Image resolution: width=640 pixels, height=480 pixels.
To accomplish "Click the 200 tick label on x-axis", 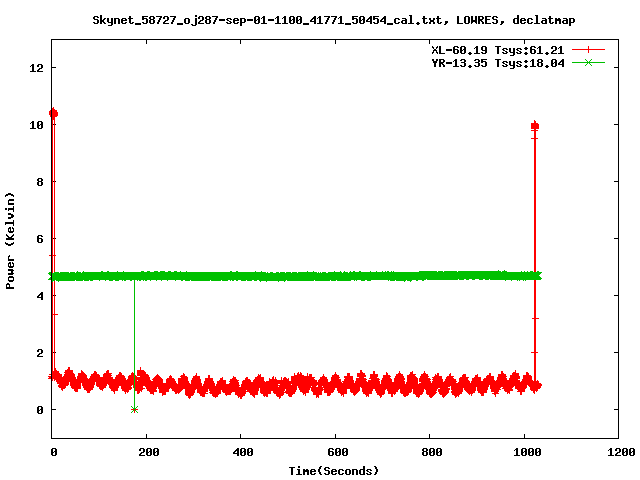I will (147, 453).
